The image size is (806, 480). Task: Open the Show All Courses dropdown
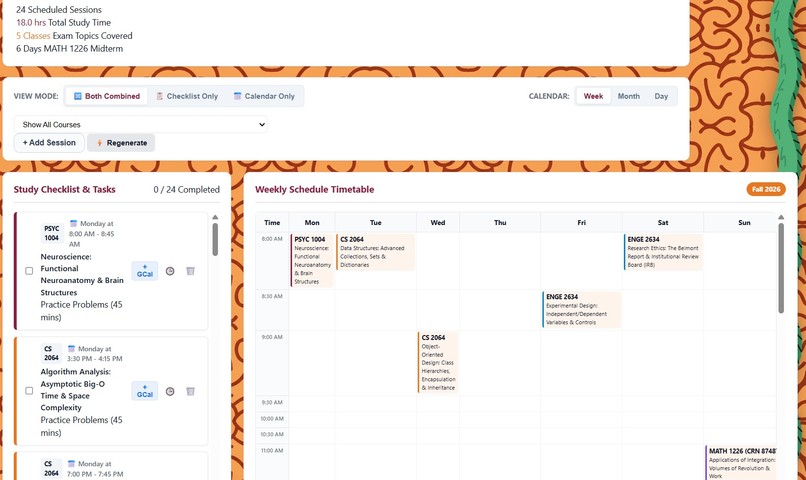[140, 124]
